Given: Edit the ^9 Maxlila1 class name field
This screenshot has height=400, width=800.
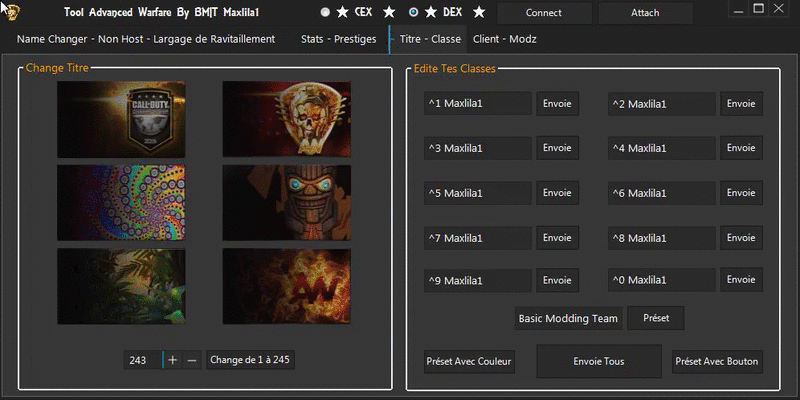Looking at the screenshot, I should [x=478, y=280].
